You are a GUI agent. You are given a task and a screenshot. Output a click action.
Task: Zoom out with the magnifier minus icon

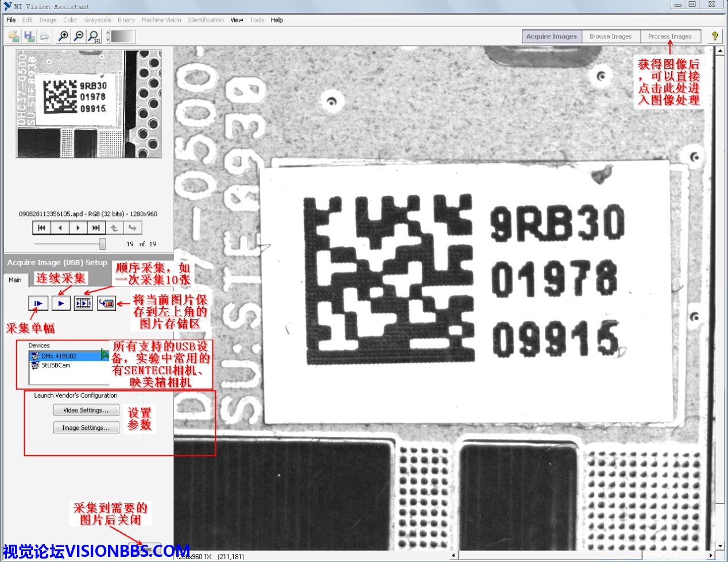click(79, 36)
